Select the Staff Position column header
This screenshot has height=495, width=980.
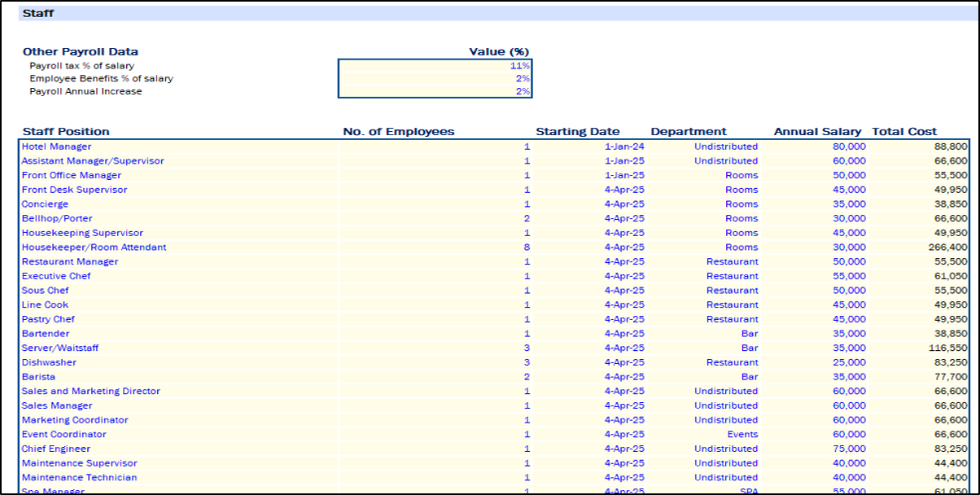click(66, 131)
